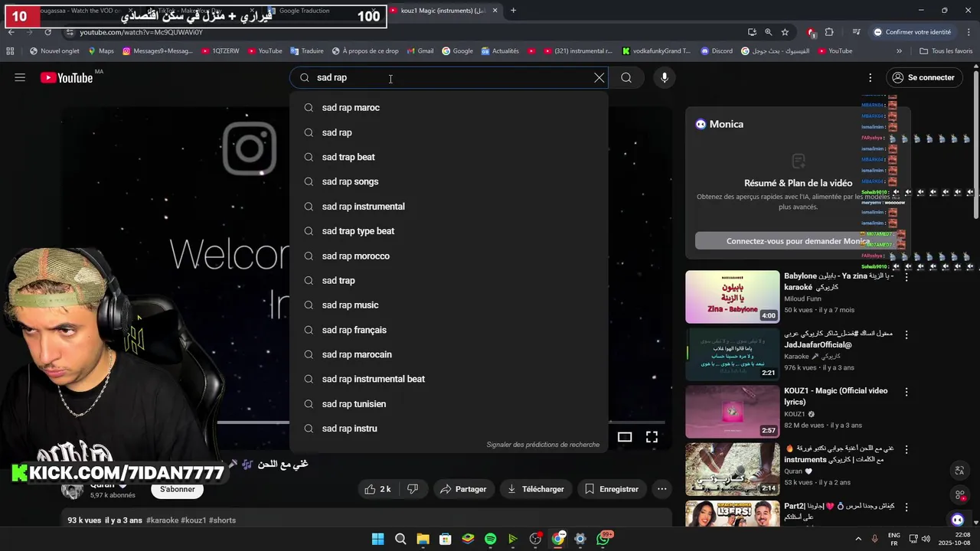The height and width of the screenshot is (551, 980).
Task: Expand hidden bookmarks with chevron
Action: 899,51
